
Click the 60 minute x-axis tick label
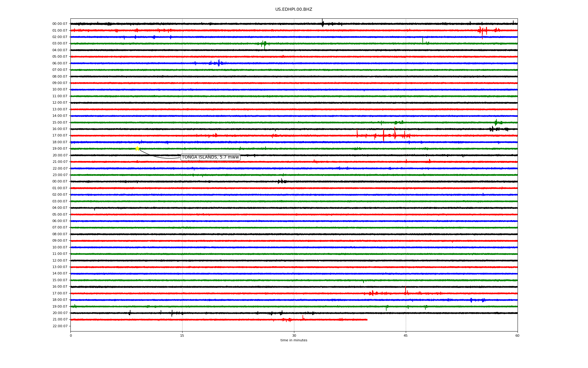(517, 335)
